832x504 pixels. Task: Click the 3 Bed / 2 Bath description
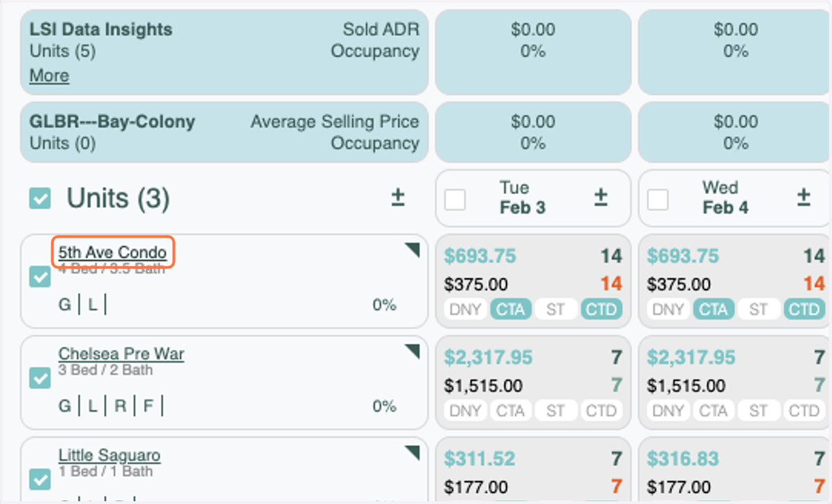105,370
